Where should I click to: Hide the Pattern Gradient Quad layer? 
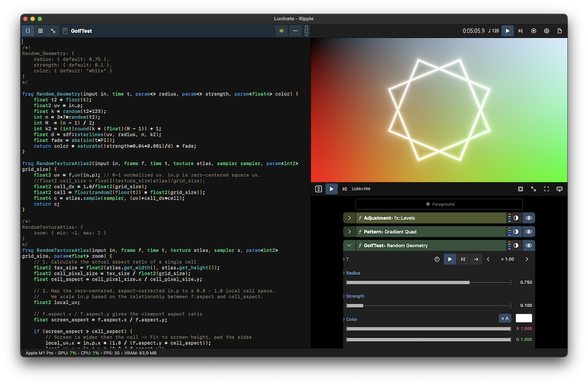click(529, 232)
